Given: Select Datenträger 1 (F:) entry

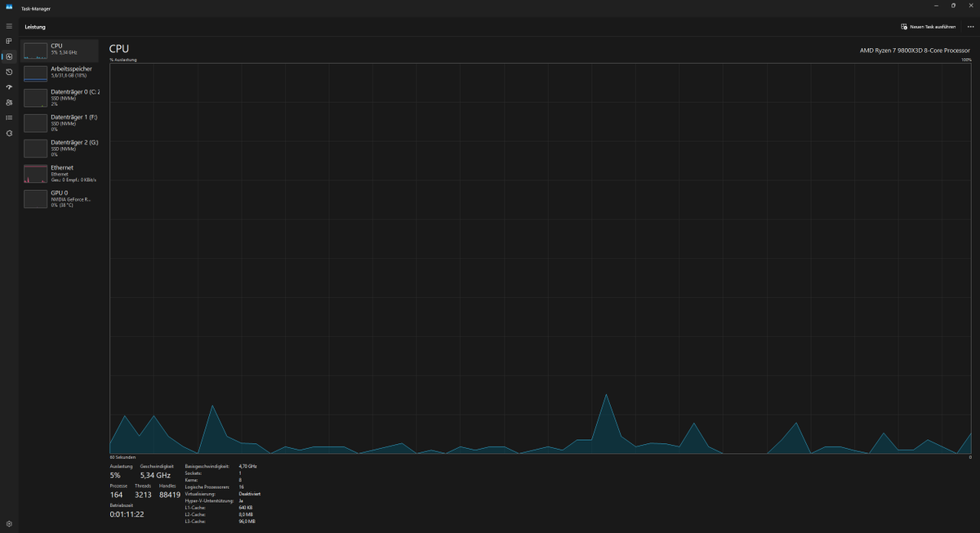Looking at the screenshot, I should coord(60,123).
